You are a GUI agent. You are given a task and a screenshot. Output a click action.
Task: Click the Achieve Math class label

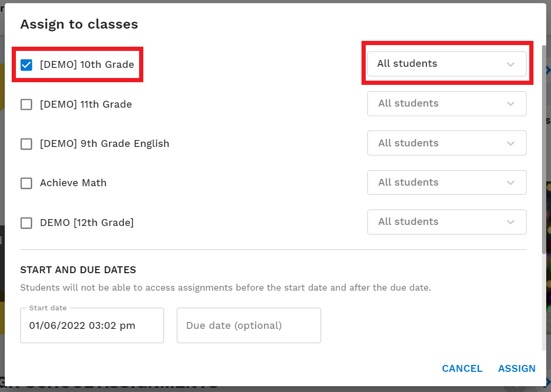coord(73,183)
